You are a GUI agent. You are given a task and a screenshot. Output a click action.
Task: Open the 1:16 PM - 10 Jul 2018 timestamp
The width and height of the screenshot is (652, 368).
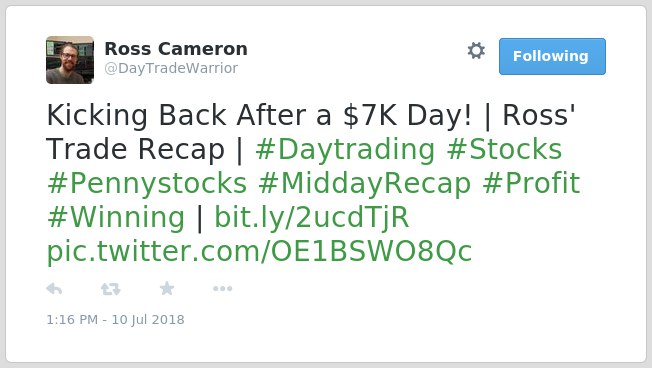(115, 319)
